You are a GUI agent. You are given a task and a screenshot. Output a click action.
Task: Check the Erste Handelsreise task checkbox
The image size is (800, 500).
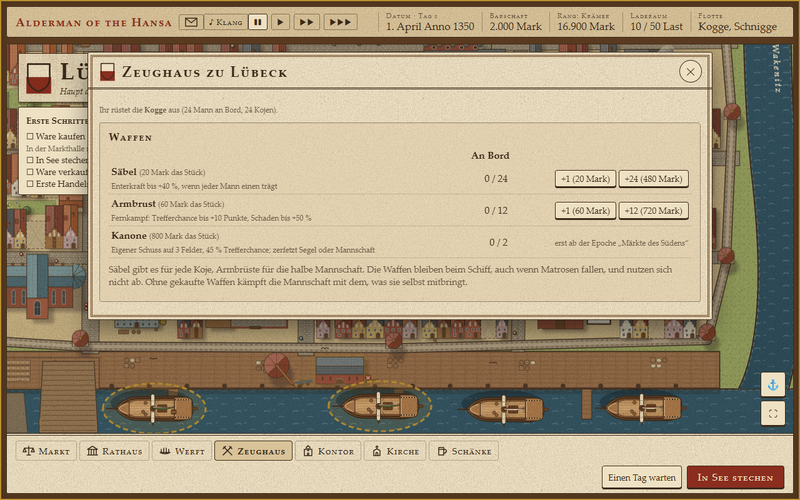pos(30,184)
